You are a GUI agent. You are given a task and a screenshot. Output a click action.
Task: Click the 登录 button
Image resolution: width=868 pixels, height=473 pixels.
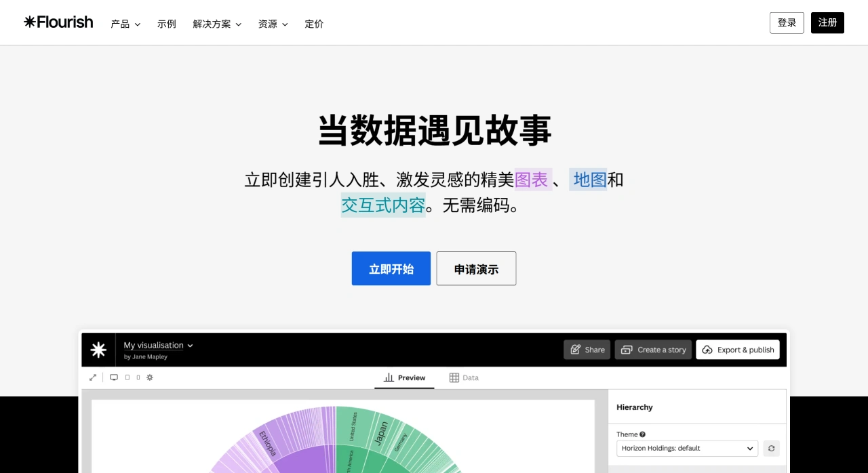787,22
